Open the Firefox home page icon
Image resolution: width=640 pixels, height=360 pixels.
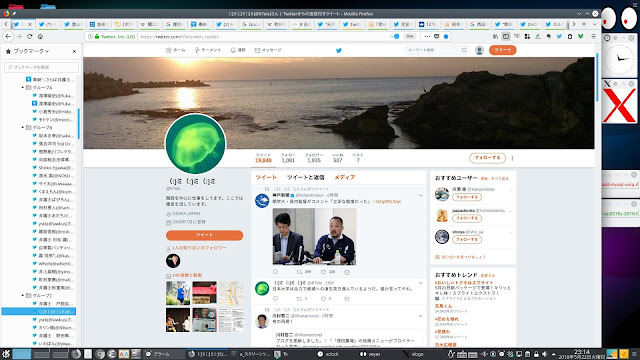(40, 36)
